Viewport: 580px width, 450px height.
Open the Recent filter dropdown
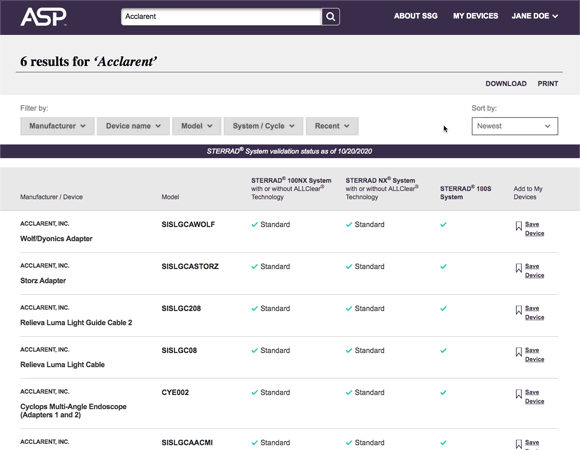pos(332,126)
